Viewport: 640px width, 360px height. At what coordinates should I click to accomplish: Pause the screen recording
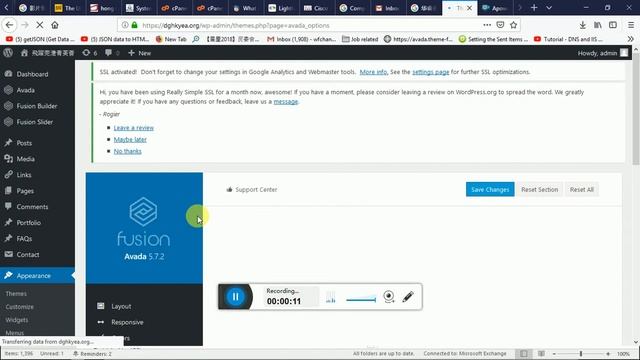pos(236,297)
